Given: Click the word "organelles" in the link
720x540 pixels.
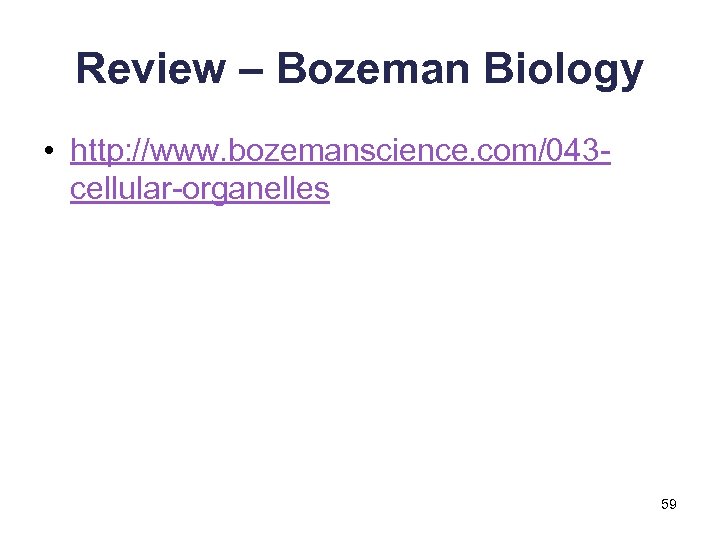Looking at the screenshot, I should tap(254, 188).
